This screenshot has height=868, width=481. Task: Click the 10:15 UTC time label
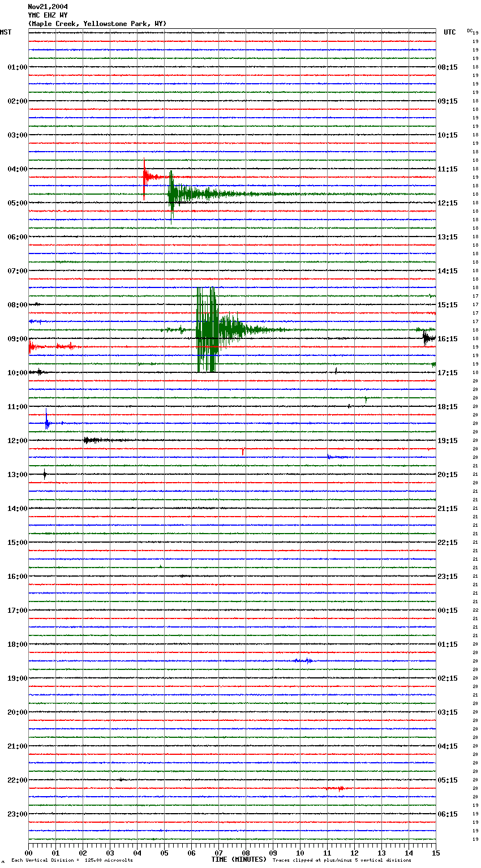[x=448, y=135]
